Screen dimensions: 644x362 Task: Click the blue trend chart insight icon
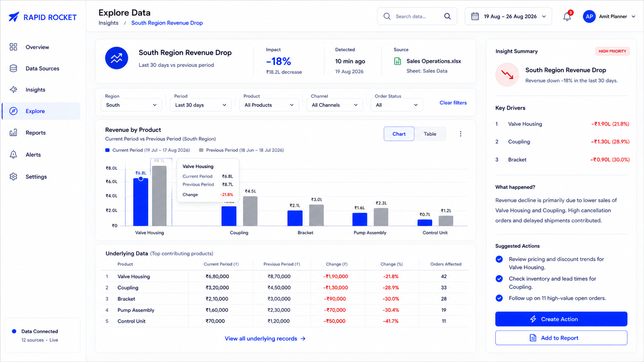click(x=117, y=58)
